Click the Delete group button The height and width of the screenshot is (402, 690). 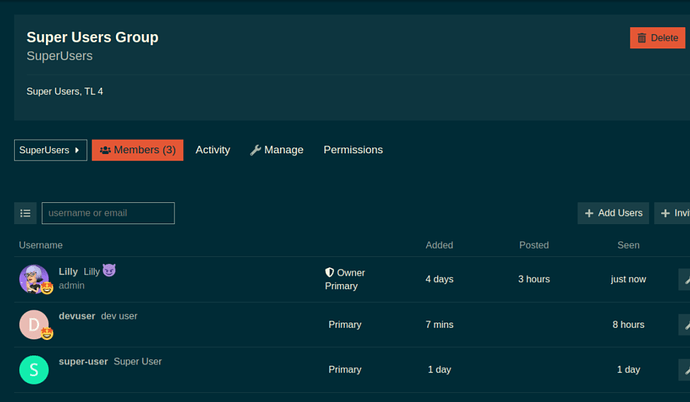tap(657, 38)
